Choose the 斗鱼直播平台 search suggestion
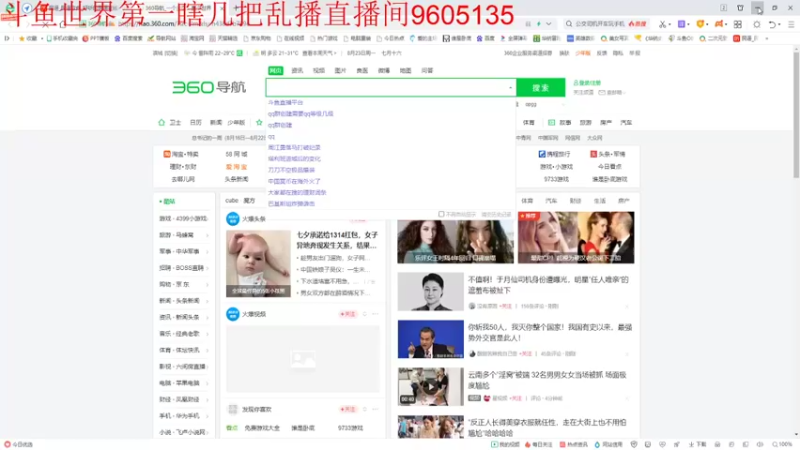The image size is (800, 450). pos(286,103)
